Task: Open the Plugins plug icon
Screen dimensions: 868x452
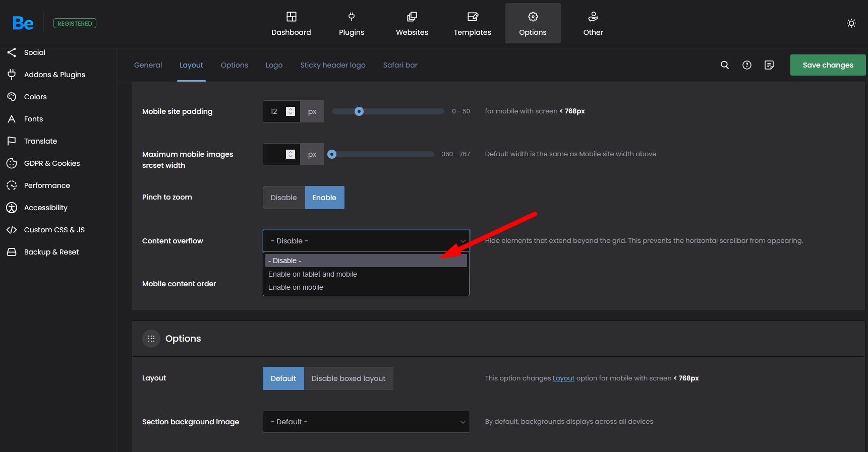Action: [x=352, y=17]
